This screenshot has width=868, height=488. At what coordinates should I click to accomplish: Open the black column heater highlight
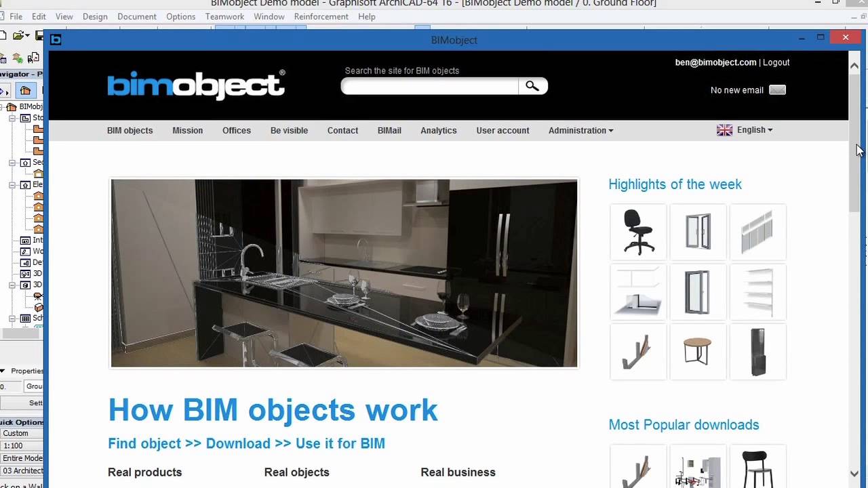757,351
